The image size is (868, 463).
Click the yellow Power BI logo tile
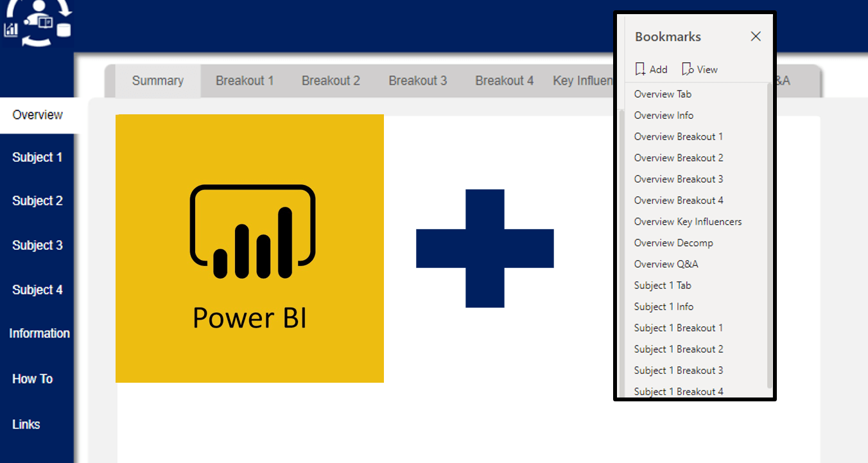click(x=249, y=249)
